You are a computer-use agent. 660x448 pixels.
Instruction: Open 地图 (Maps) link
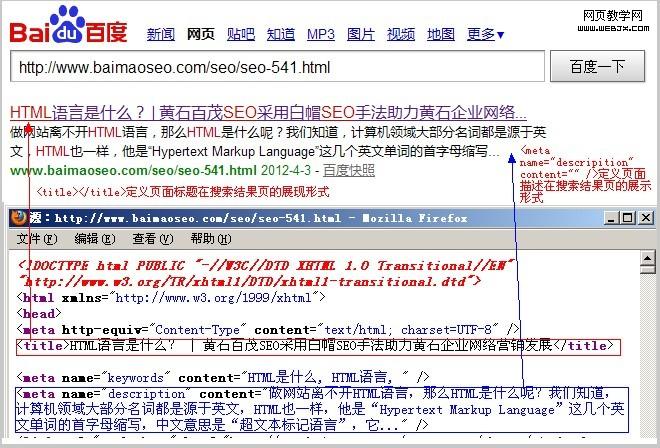click(x=440, y=34)
